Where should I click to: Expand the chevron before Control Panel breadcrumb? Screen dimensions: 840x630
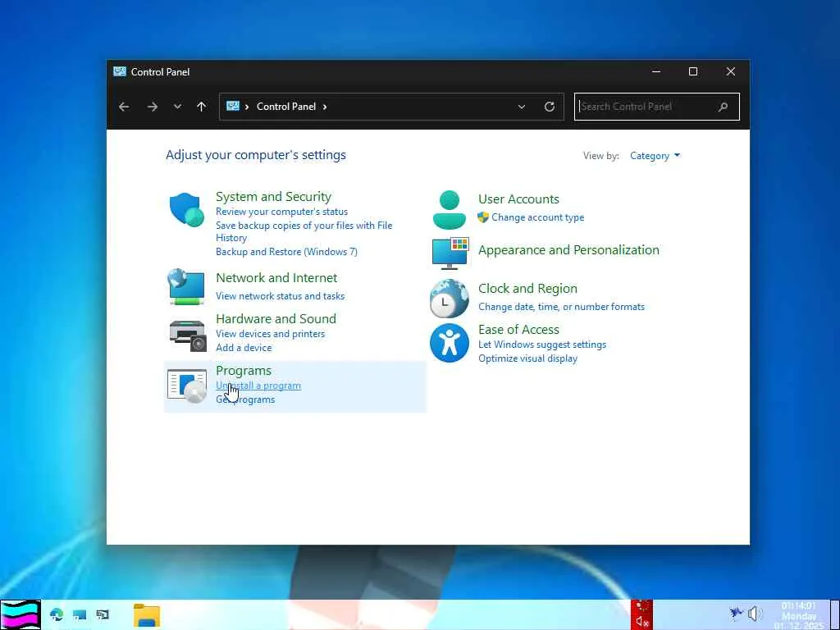247,107
